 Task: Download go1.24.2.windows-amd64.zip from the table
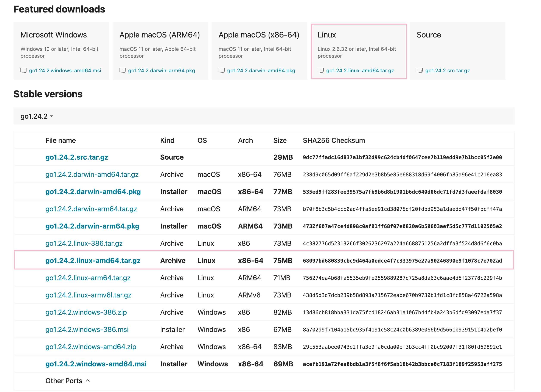point(91,347)
